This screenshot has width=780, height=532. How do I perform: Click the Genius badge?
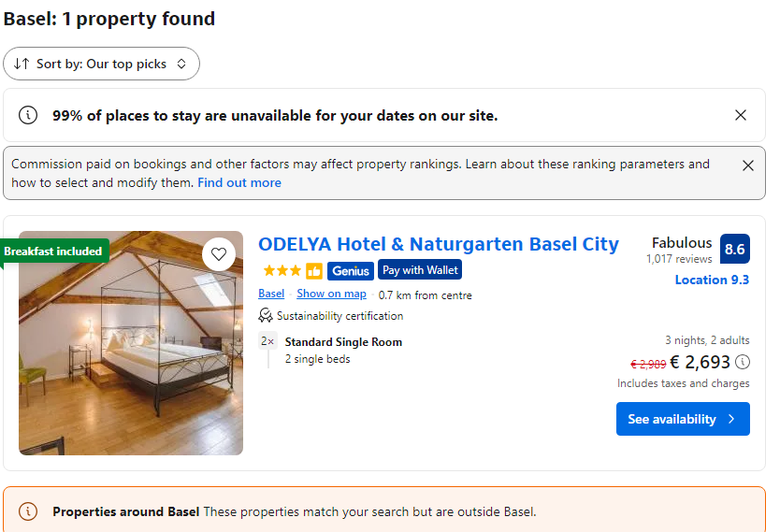351,271
